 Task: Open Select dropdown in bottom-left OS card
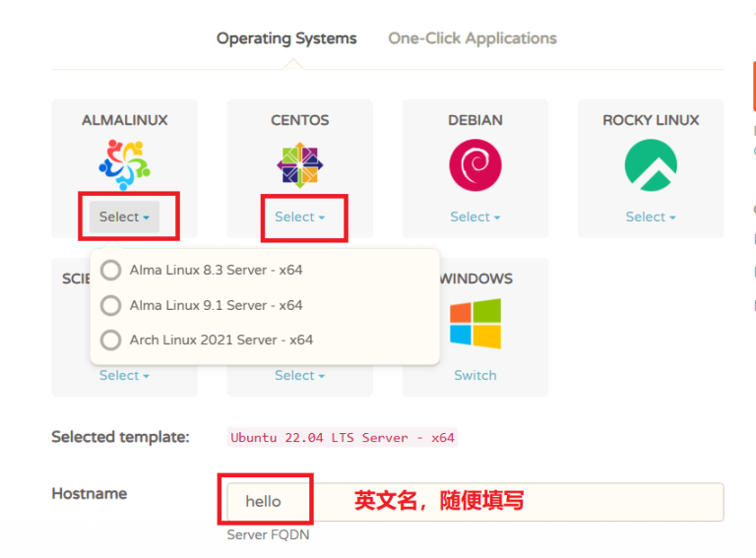[x=124, y=375]
